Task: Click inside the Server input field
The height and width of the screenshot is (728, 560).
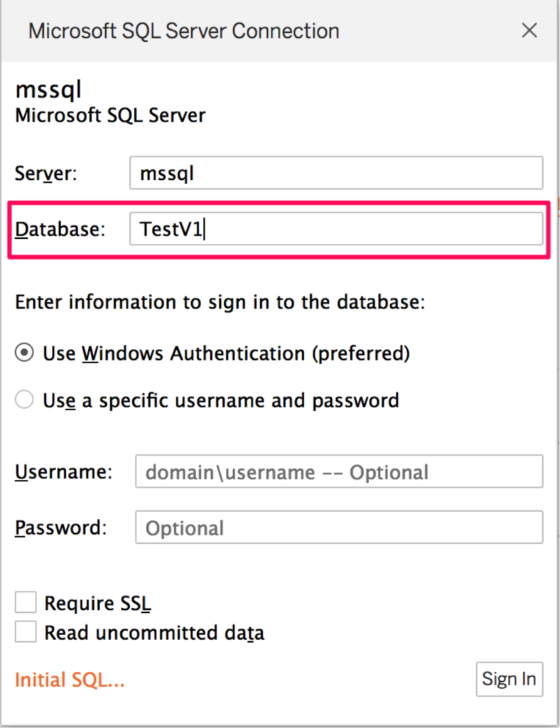Action: tap(334, 172)
